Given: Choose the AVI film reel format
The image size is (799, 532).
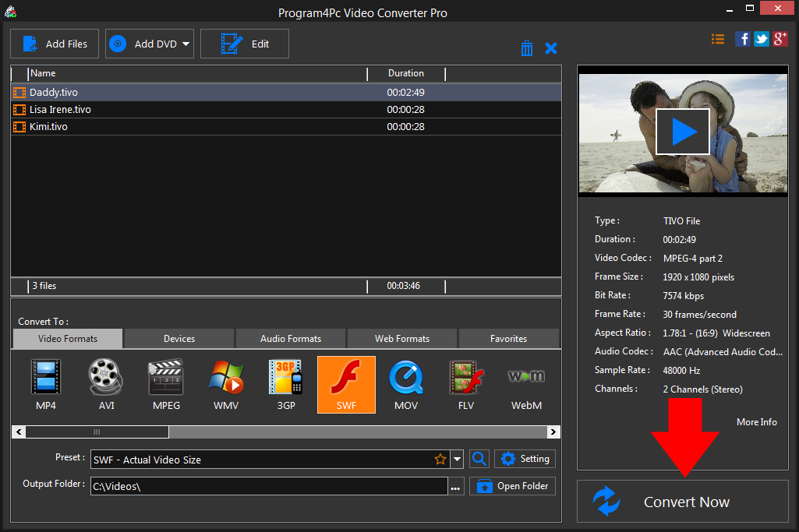Looking at the screenshot, I should tap(106, 385).
